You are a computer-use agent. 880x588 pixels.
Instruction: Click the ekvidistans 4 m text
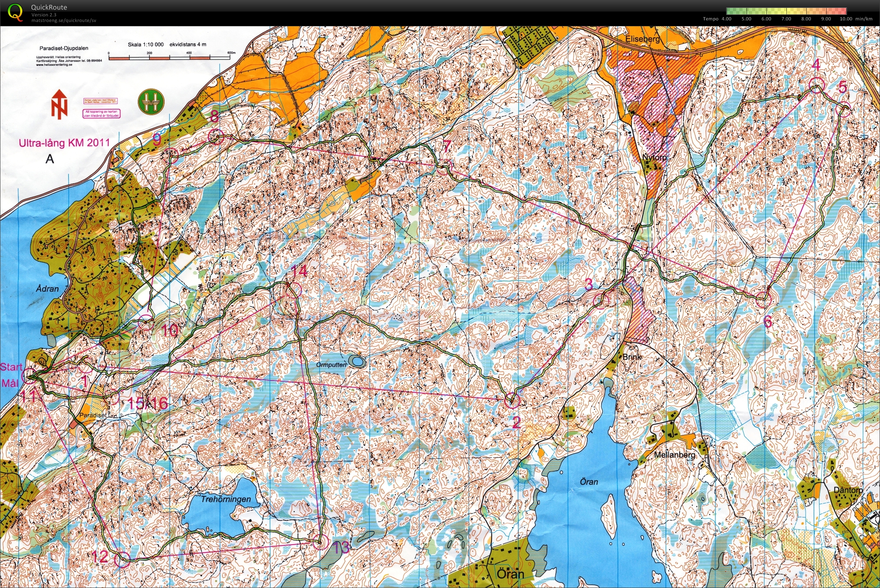pos(188,45)
